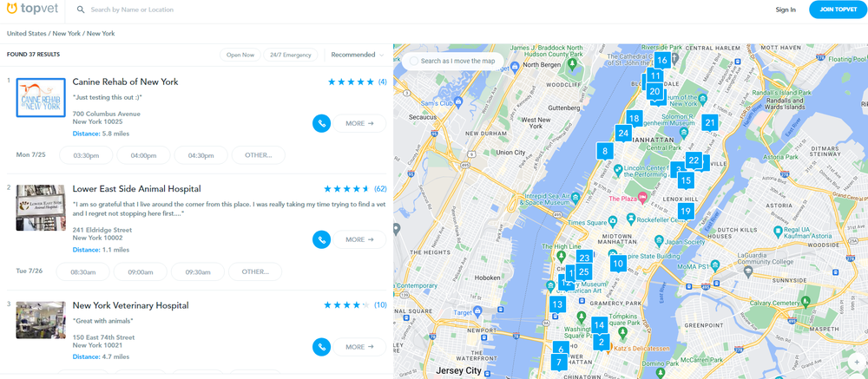Click the search magnifier icon
Viewport: 868px width, 379px height.
tap(81, 10)
